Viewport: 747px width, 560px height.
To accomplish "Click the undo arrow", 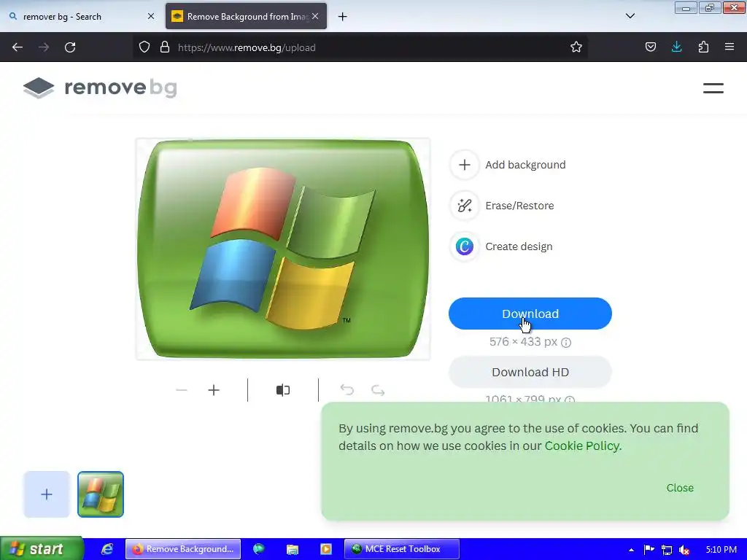I will click(347, 391).
